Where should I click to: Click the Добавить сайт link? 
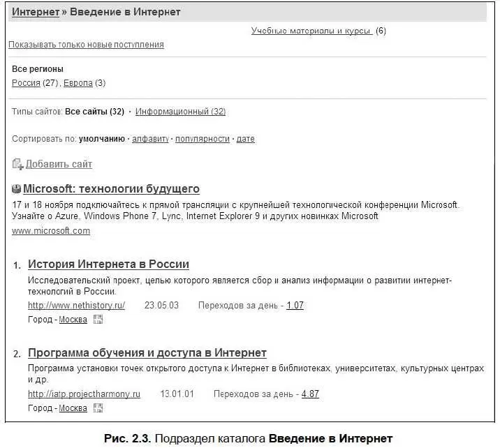(x=59, y=165)
